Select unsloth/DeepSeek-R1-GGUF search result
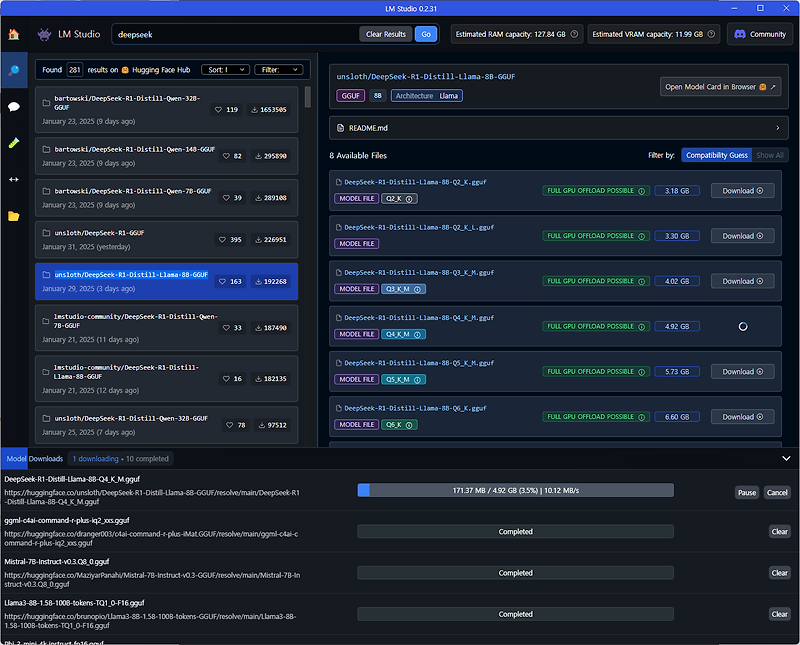 coord(166,239)
